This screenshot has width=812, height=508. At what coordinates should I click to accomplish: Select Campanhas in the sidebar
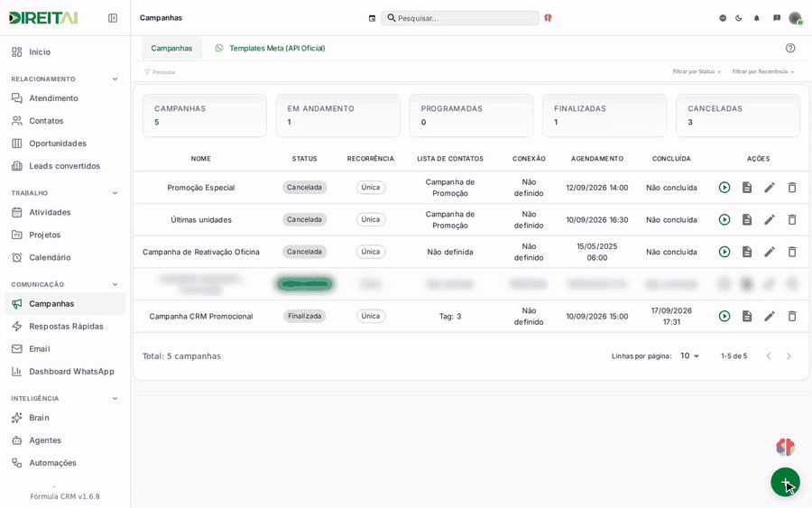(x=65, y=303)
